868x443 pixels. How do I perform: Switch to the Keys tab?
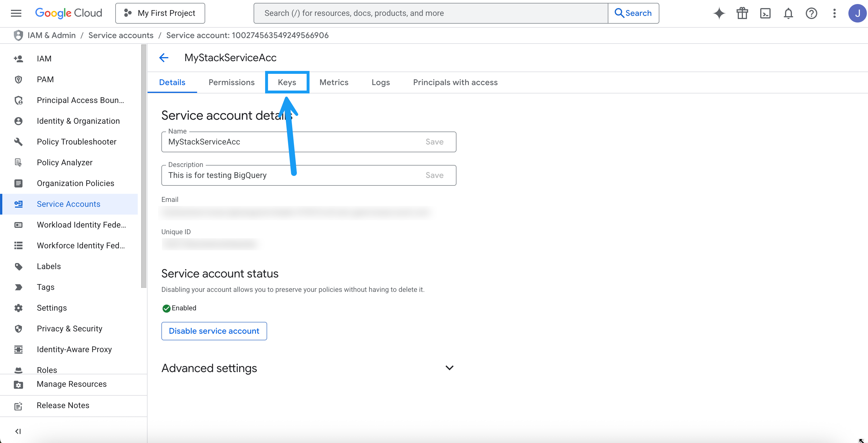click(x=287, y=82)
